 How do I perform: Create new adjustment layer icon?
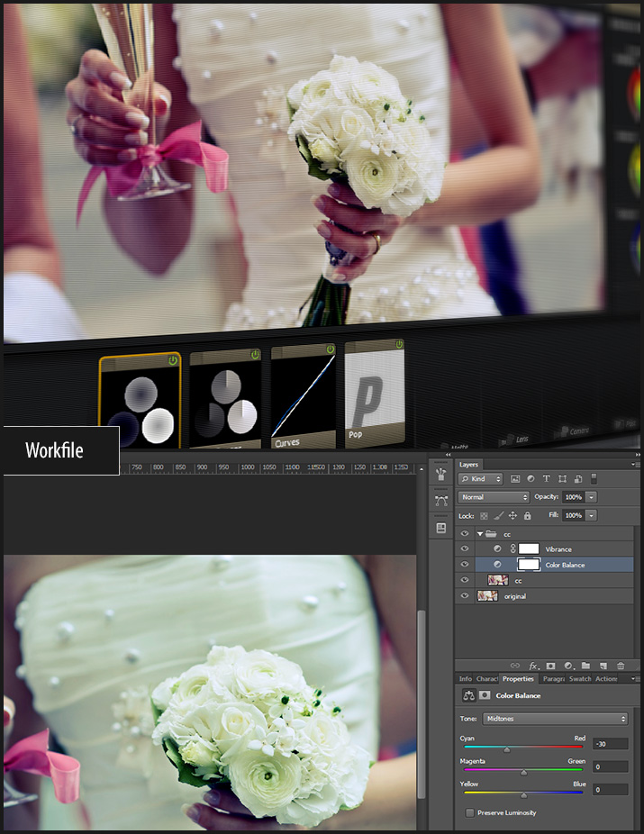(x=567, y=666)
